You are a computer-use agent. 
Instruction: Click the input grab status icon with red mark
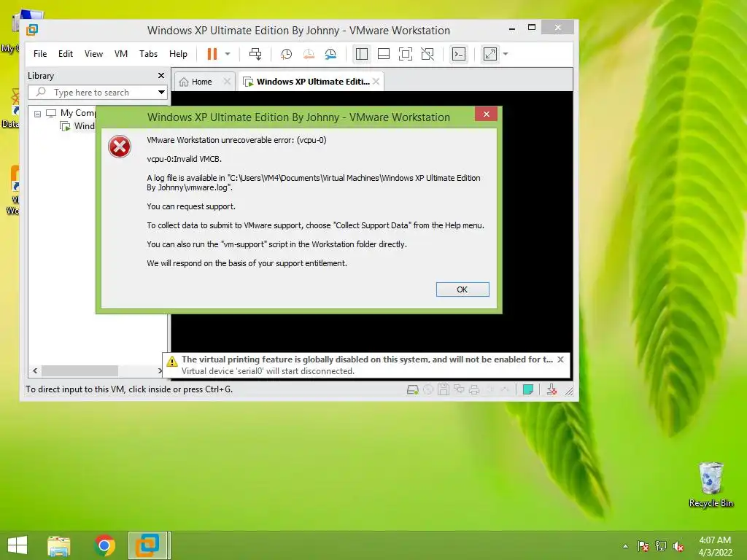point(551,390)
